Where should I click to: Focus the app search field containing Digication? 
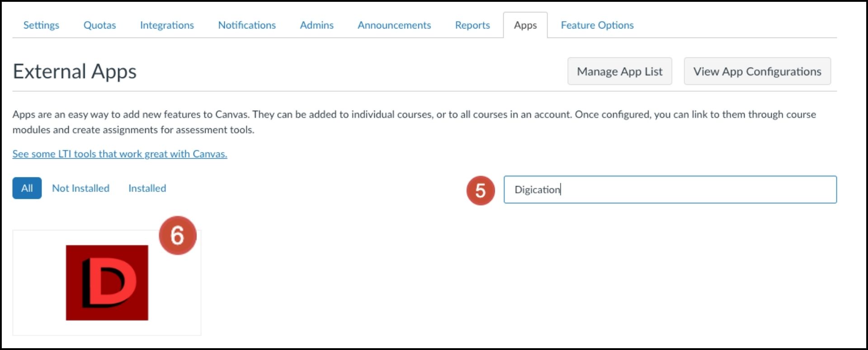pos(670,190)
